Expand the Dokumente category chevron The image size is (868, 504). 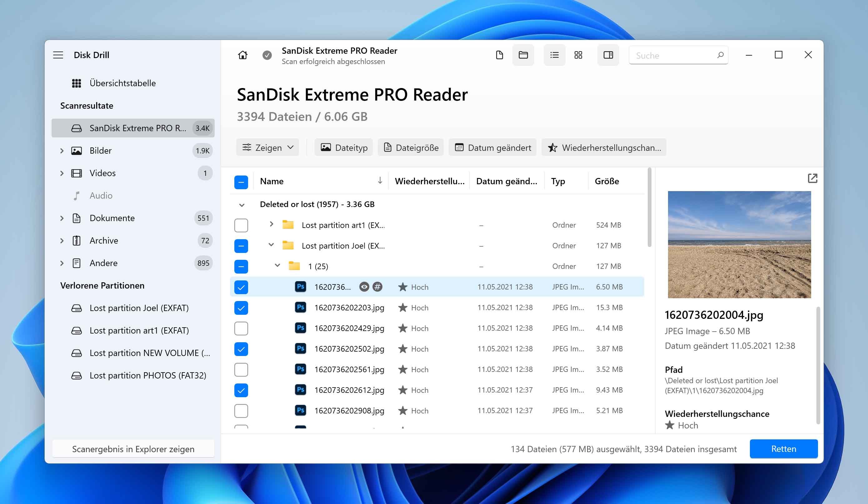tap(62, 218)
